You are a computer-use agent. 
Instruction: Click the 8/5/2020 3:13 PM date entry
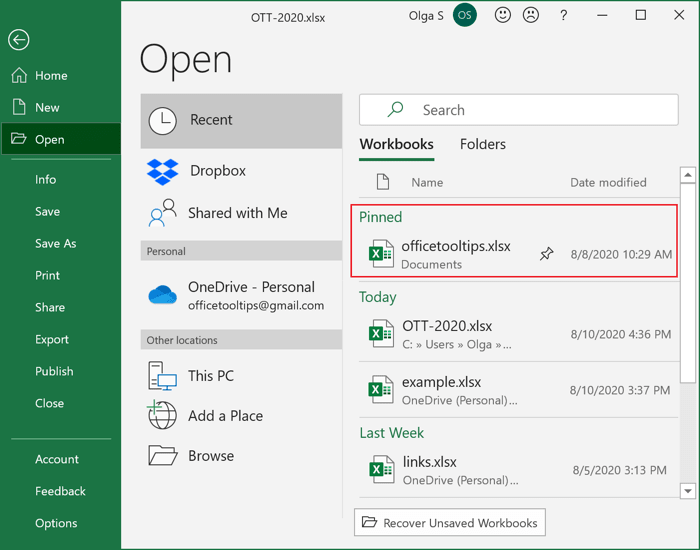620,470
